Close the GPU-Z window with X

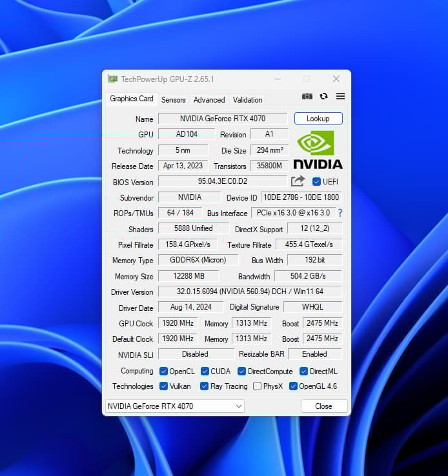click(x=336, y=79)
